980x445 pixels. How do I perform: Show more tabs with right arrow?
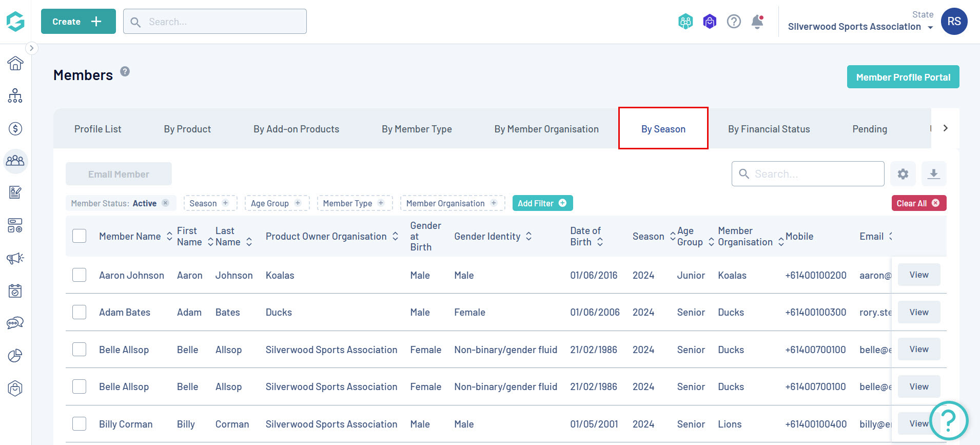(945, 128)
